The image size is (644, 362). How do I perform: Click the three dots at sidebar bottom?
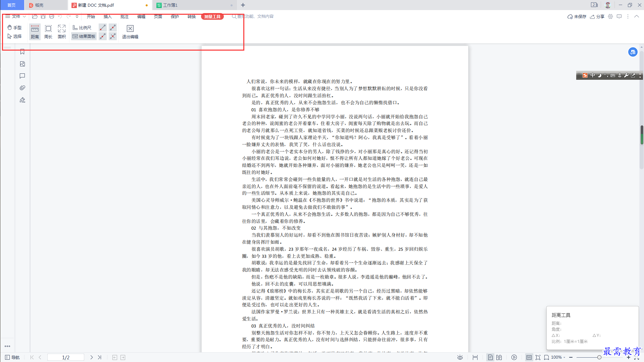[x=7, y=346]
